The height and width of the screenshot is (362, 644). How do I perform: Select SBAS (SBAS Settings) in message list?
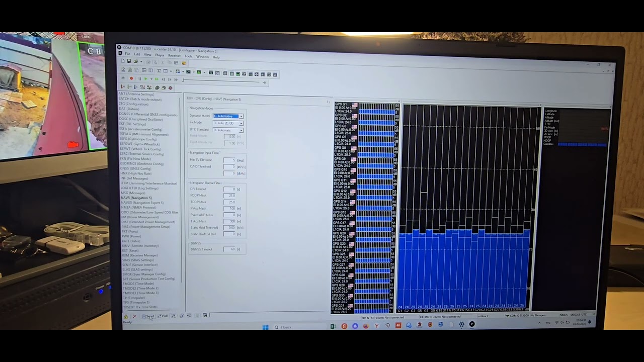138,260
